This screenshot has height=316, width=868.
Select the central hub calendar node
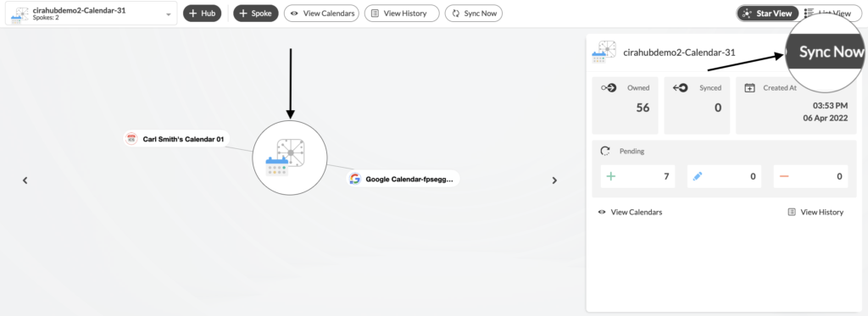point(290,158)
